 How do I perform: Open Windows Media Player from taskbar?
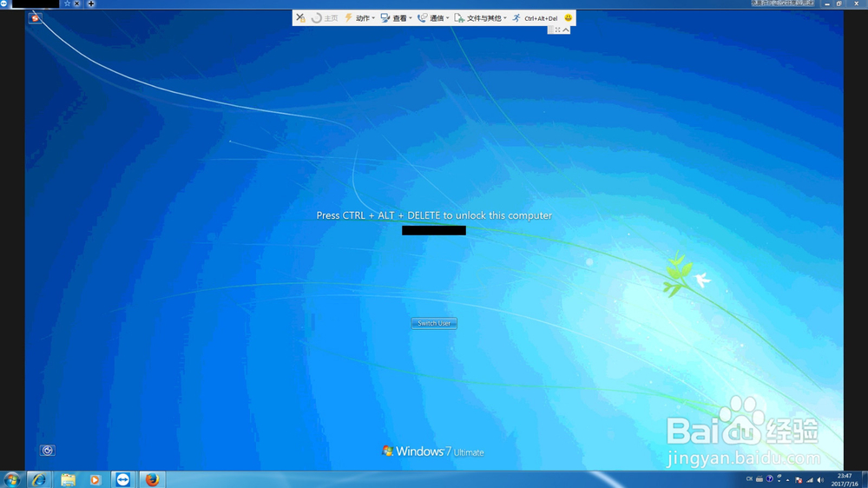(x=95, y=479)
